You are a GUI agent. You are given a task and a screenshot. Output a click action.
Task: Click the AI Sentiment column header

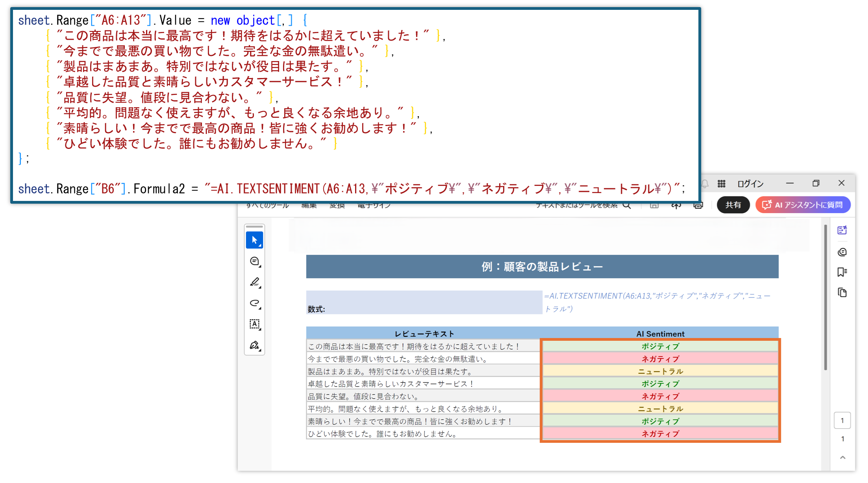click(660, 334)
